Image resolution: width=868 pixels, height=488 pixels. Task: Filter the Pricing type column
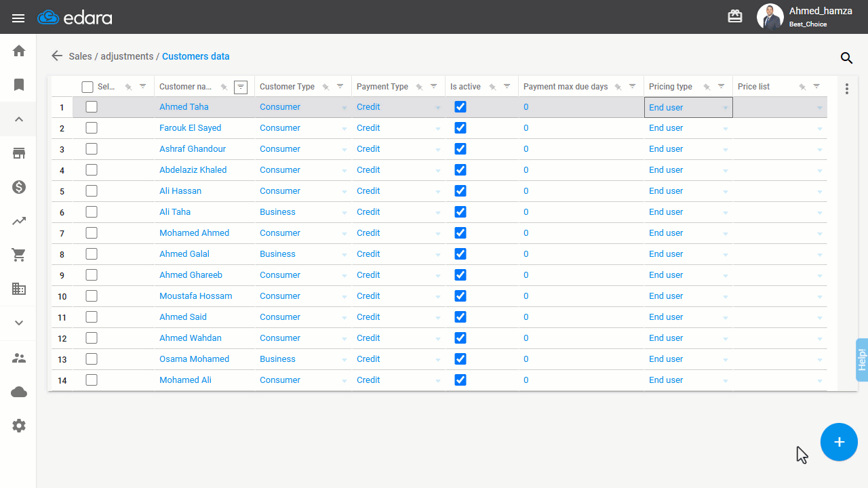(721, 86)
